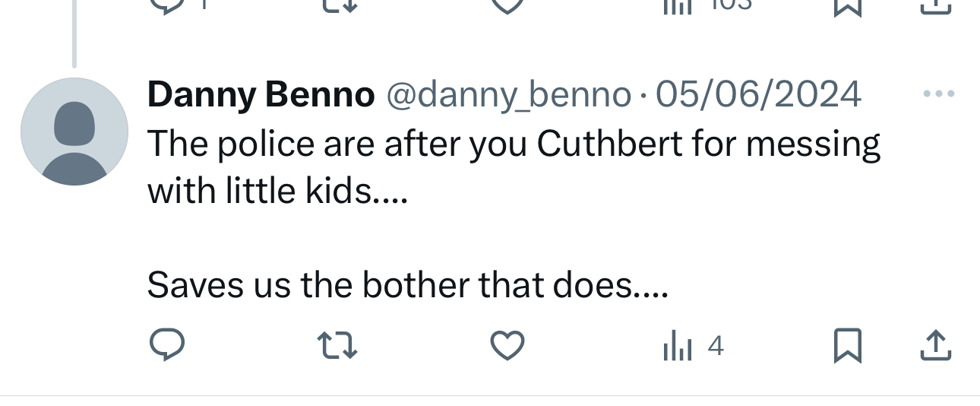Open Danny Benno's profile avatar
The image size is (980, 406).
pos(74,132)
